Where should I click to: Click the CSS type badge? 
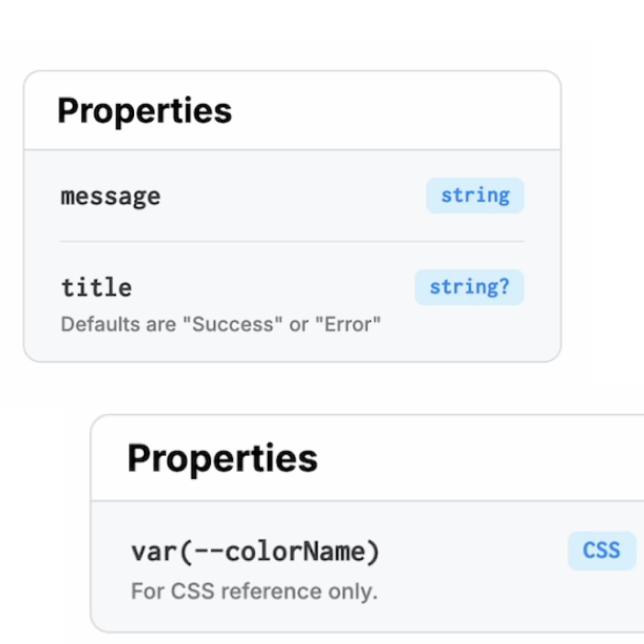click(x=602, y=551)
